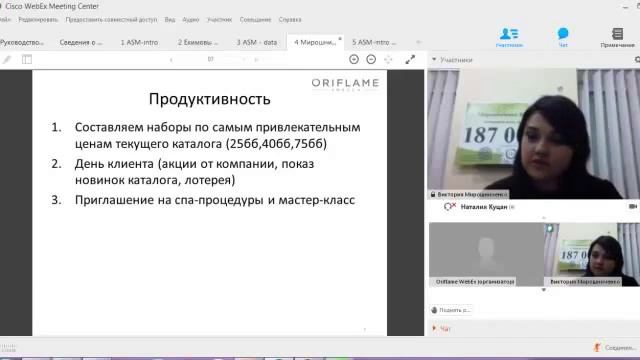The image size is (640, 360).
Task: Click the main speaker video of Виктория
Action: coord(534,134)
